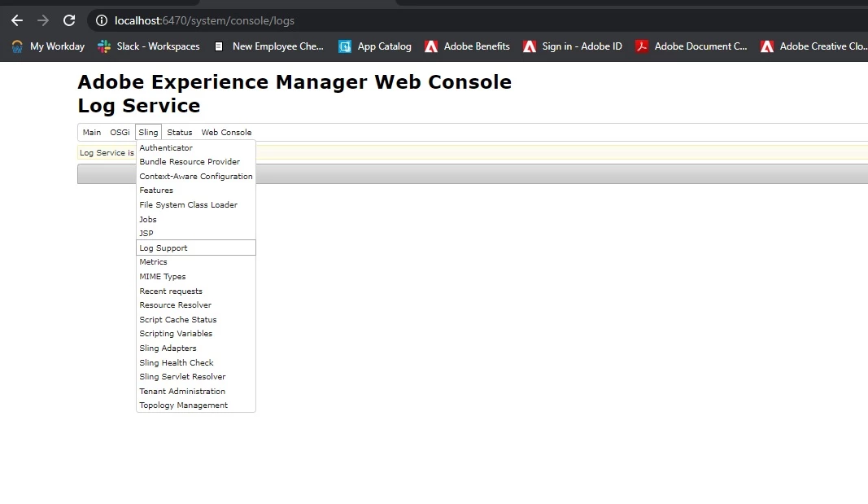Click the localhost URL address field
This screenshot has width=868, height=504.
click(204, 20)
